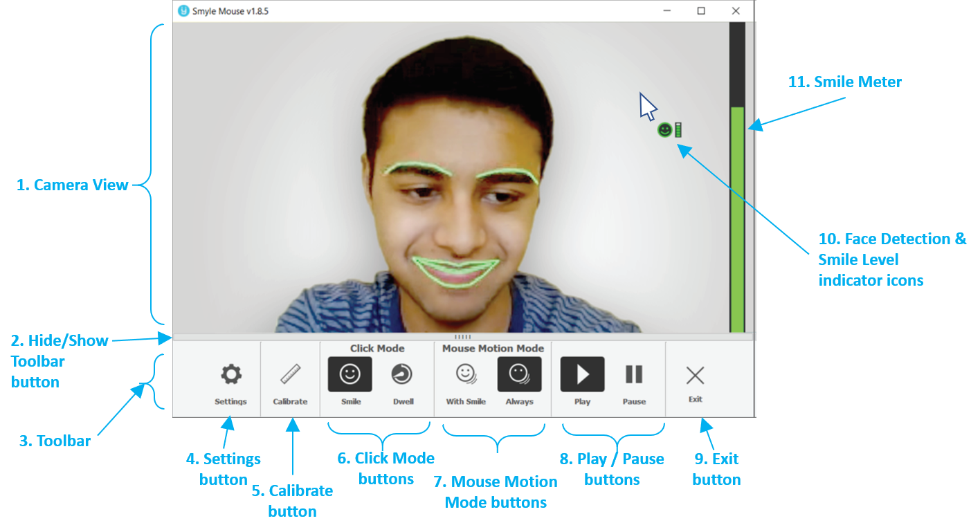The height and width of the screenshot is (532, 980).
Task: Close the Smyle Mouse window
Action: pos(736,10)
